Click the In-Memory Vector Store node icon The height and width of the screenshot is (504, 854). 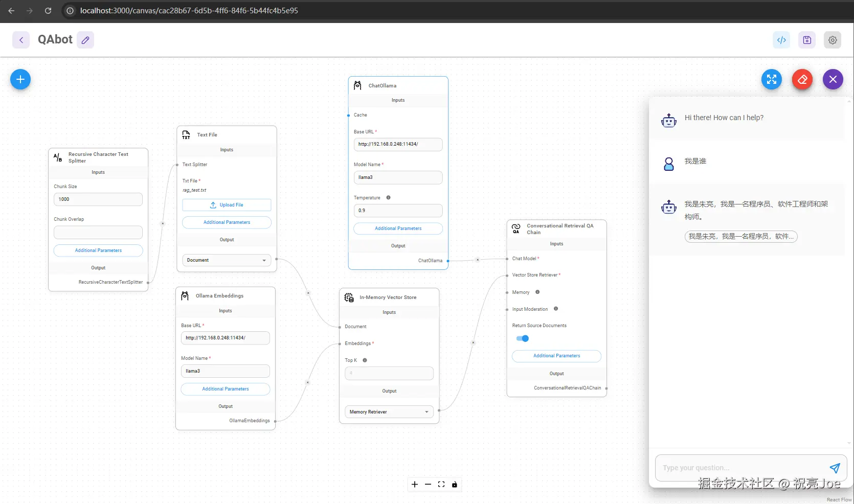pyautogui.click(x=349, y=297)
